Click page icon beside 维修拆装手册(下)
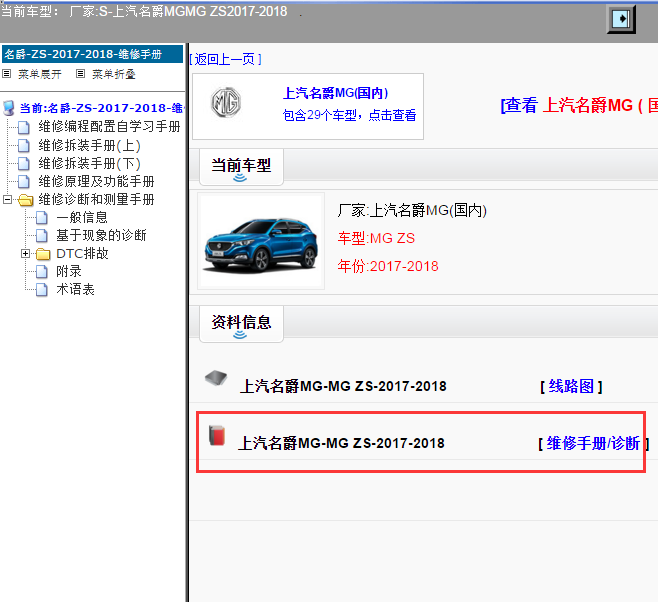The width and height of the screenshot is (658, 602). [24, 164]
